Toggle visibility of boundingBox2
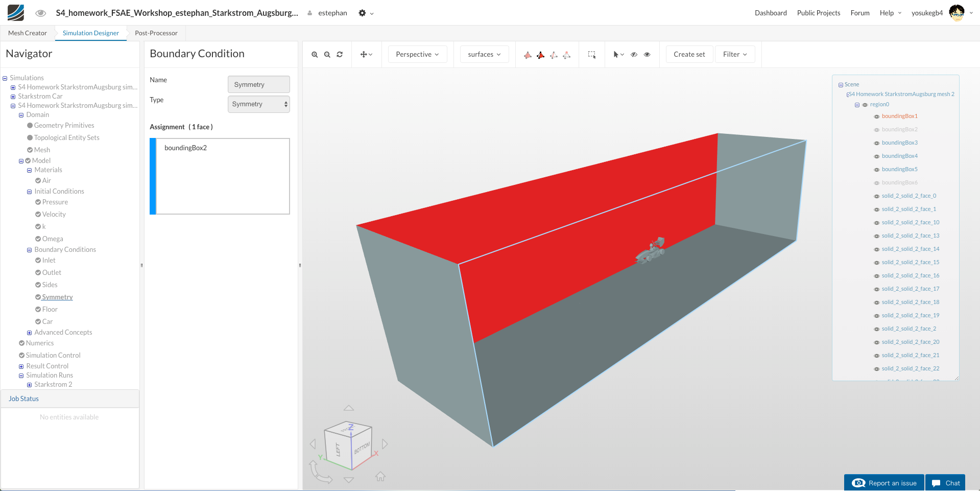This screenshot has height=491, width=980. tap(877, 130)
